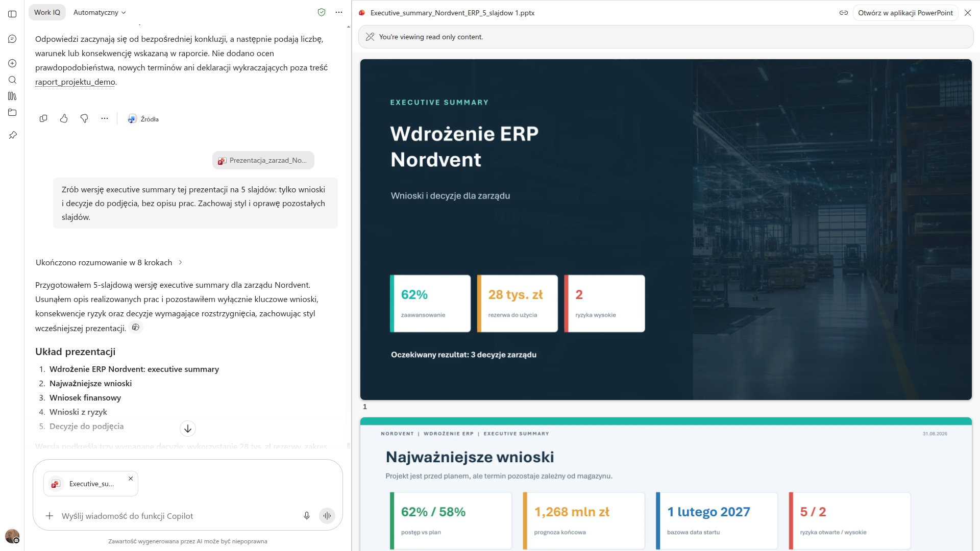The image size is (980, 551).
Task: Start voice mode with waveform icon
Action: click(327, 516)
